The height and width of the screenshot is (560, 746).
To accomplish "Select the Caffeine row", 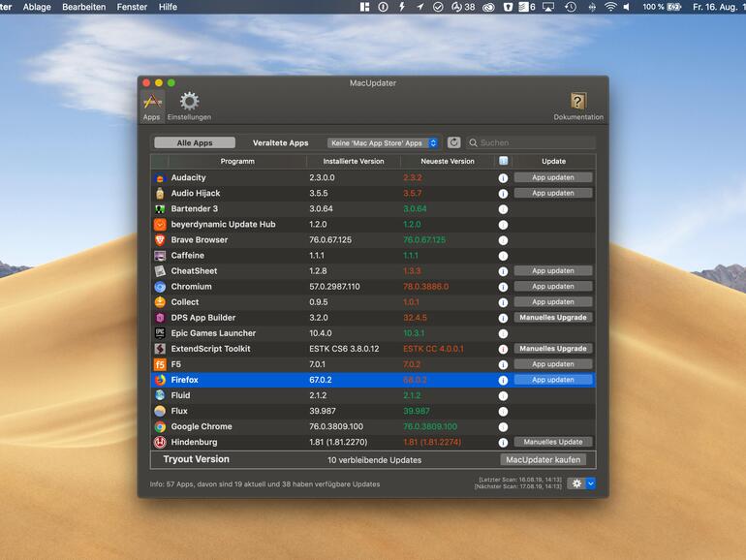I will click(373, 256).
